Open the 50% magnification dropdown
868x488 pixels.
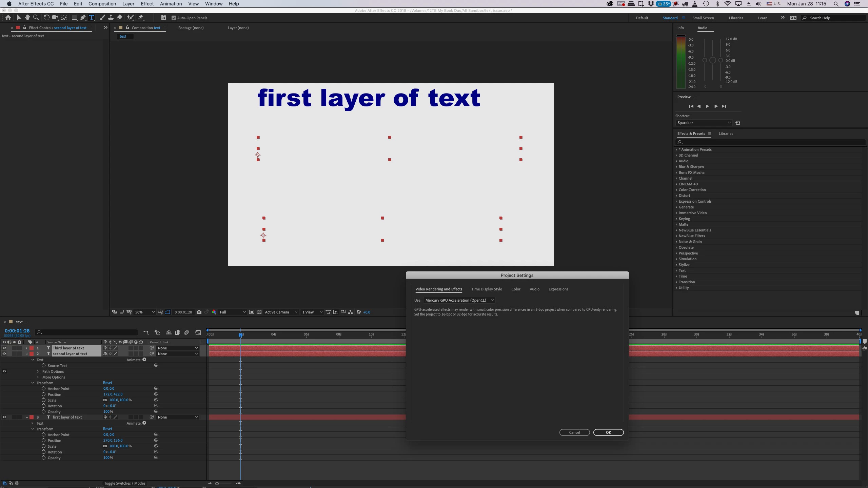[x=145, y=312]
